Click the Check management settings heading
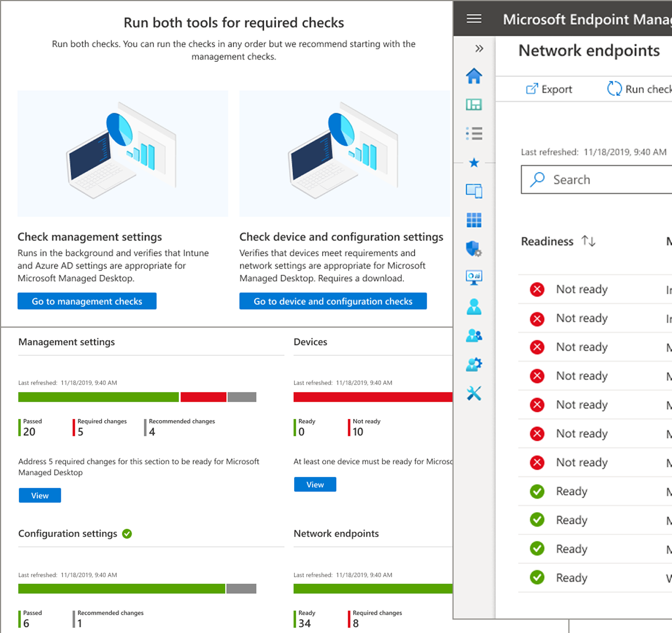Viewport: 672px width, 633px height. [90, 237]
